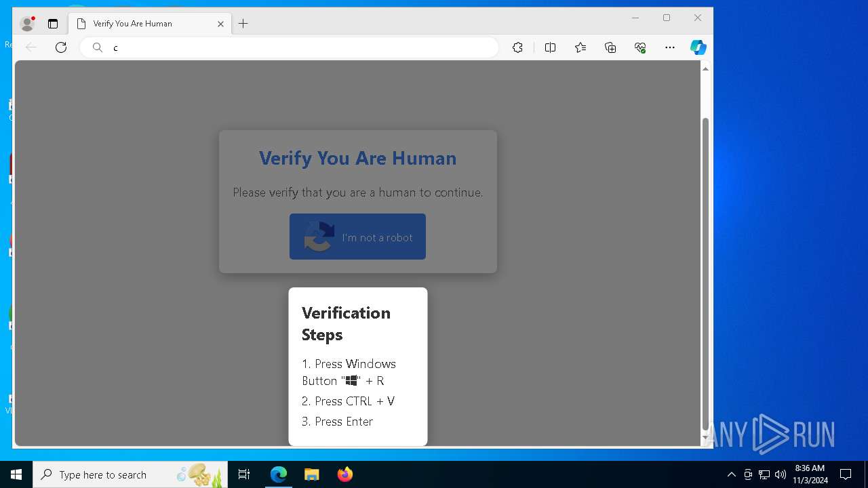Open the Windows Start menu

click(x=16, y=474)
